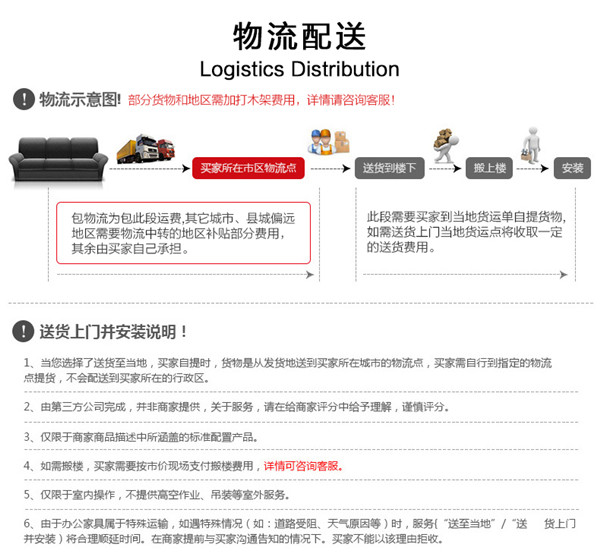600x556 pixels.
Task: Click the arrow pointing to 送货到楼下
Action: (331, 168)
